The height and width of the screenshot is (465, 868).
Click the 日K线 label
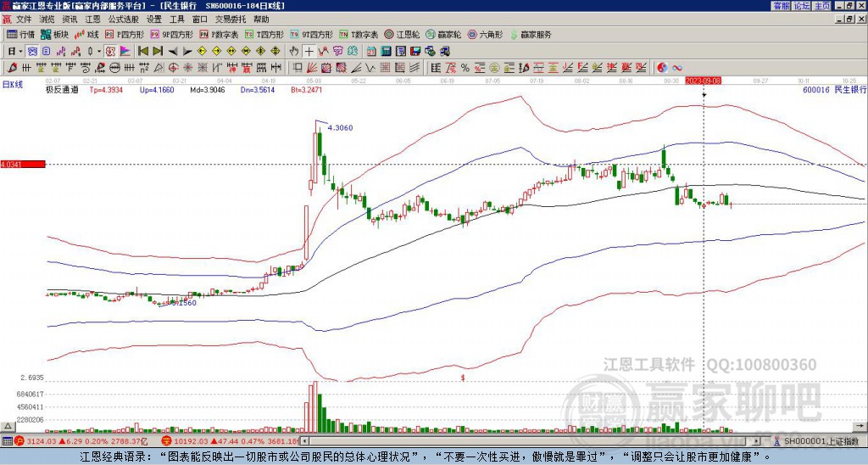[x=13, y=84]
